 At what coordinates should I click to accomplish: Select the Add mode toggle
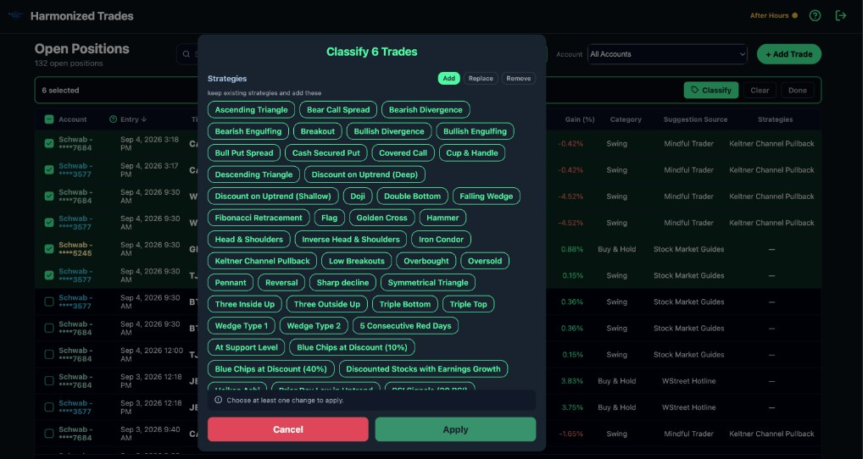449,79
